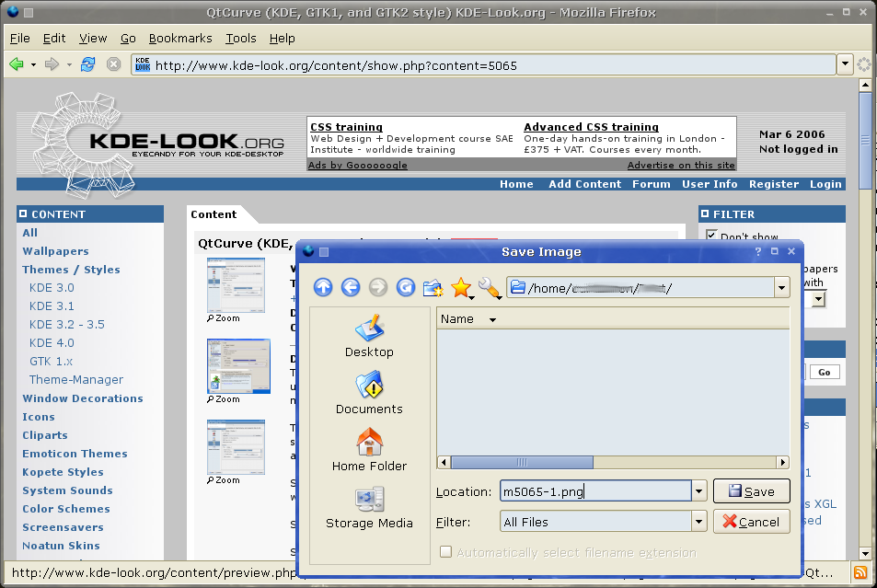Open Forum navigation link

(x=651, y=184)
